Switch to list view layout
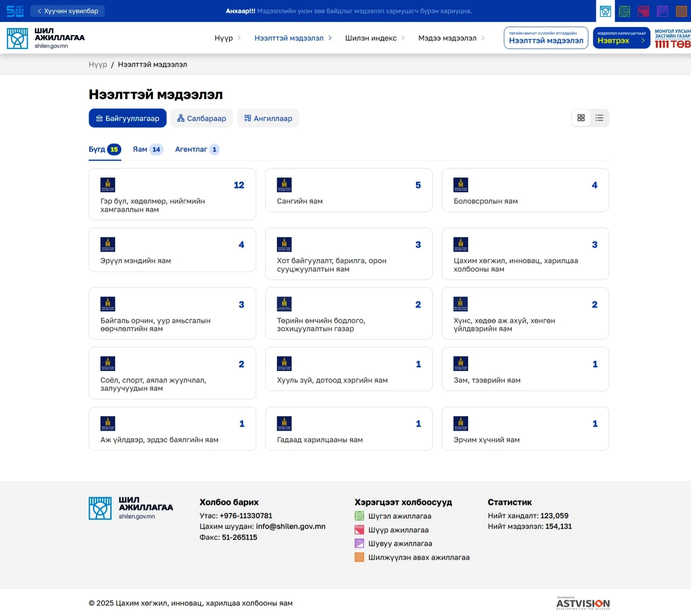The height and width of the screenshot is (616, 691). 599,118
